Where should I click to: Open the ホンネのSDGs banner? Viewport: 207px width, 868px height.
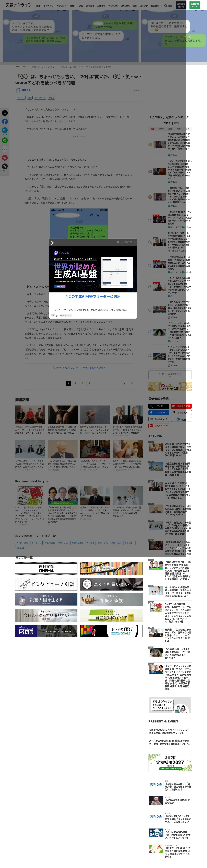pyautogui.click(x=111, y=631)
